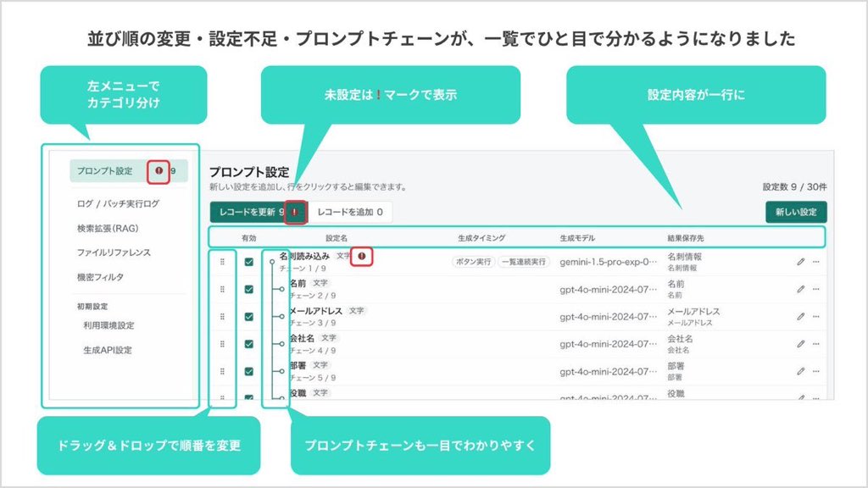
Task: Click the 生成タイミング column header
Action: pyautogui.click(x=481, y=238)
